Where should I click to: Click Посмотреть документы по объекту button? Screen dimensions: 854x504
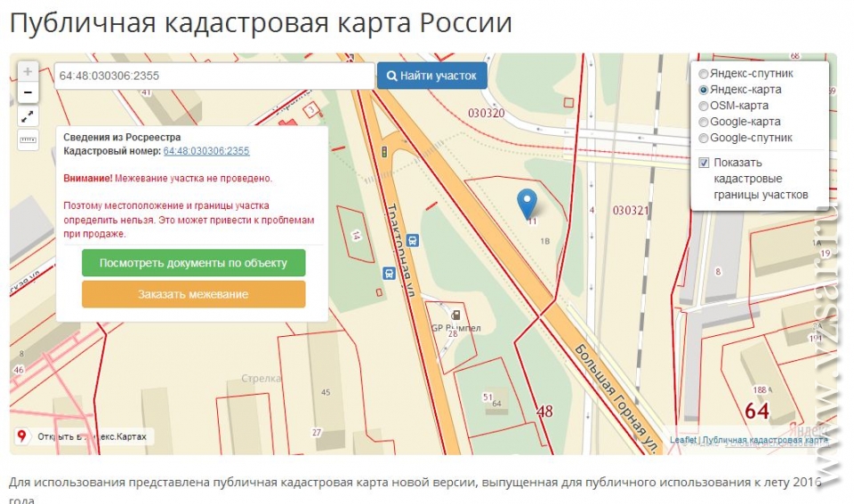pyautogui.click(x=193, y=263)
